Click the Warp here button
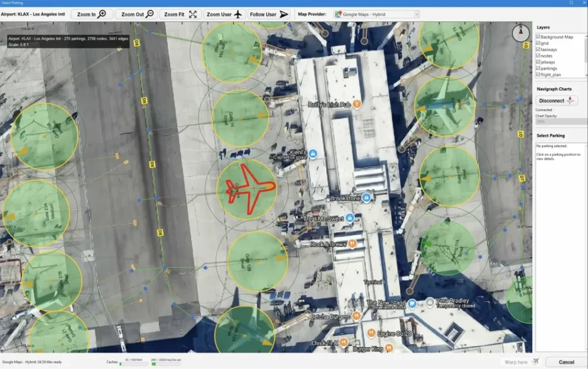 (x=521, y=362)
